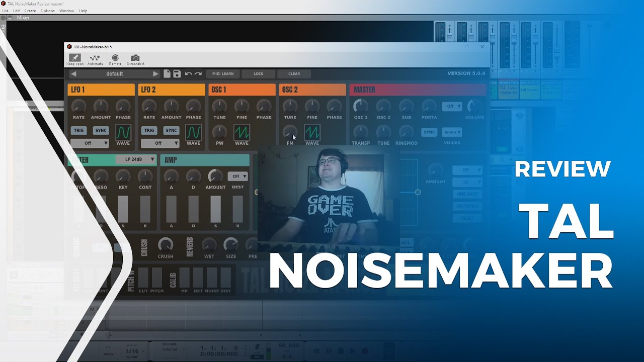644x362 pixels.
Task: Click the OSC 1 TUNE knob
Action: pyautogui.click(x=219, y=106)
